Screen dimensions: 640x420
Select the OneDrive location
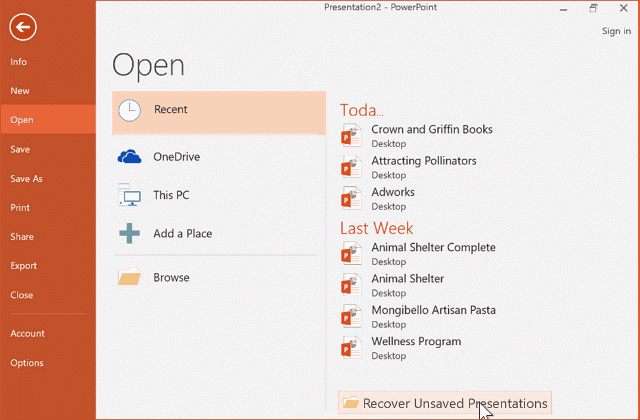(219, 157)
